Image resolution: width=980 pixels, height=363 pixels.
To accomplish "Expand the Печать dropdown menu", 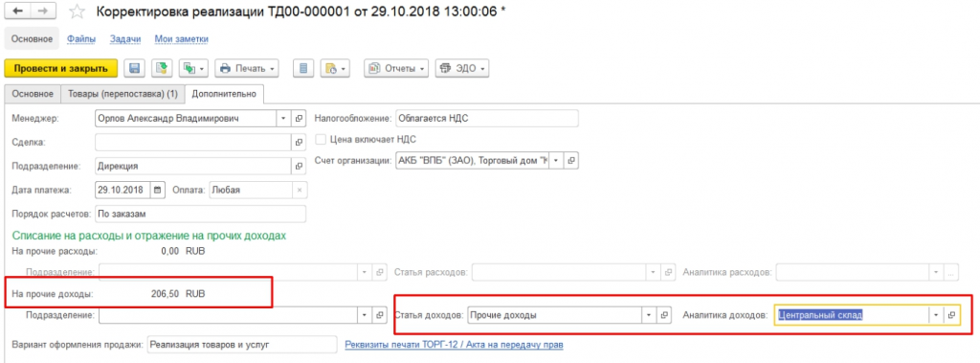I will pos(246,68).
